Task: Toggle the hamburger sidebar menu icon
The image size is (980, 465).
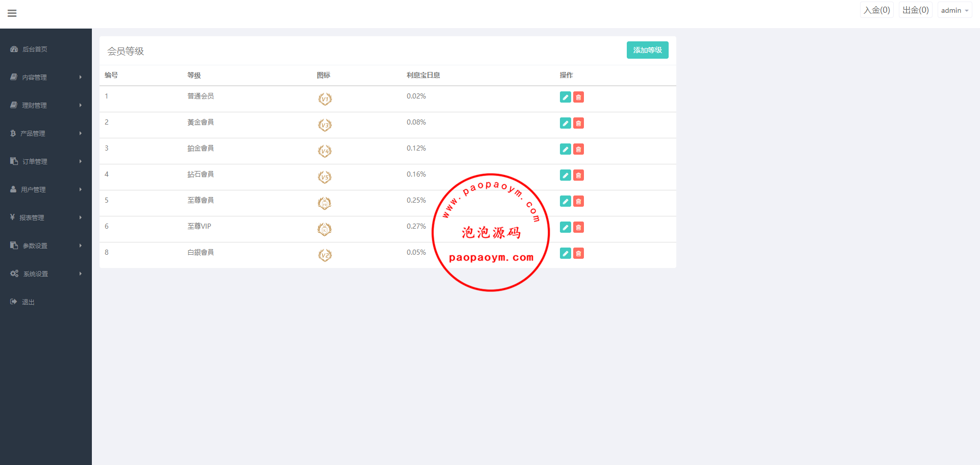Action: (x=12, y=13)
